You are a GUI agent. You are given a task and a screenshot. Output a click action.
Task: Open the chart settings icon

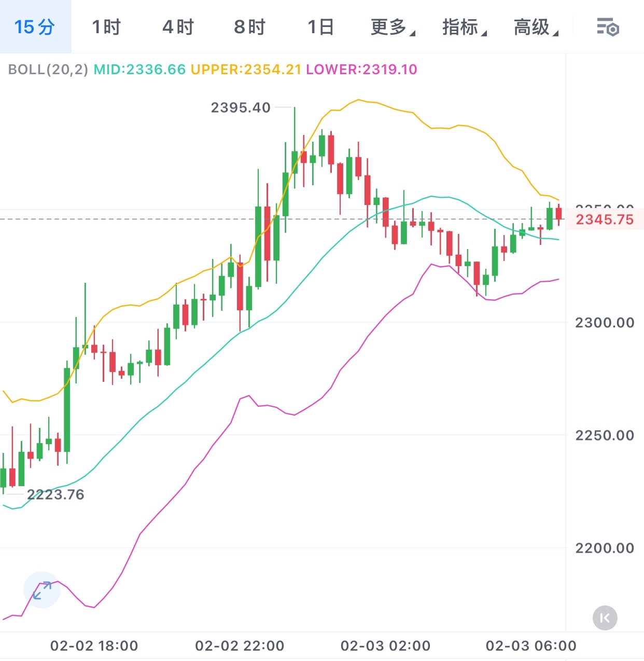(607, 26)
